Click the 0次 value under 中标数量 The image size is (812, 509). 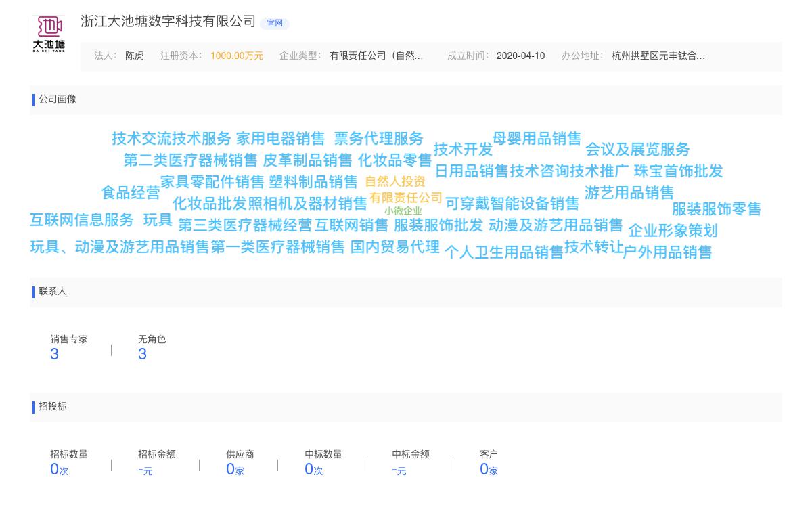[x=314, y=469]
